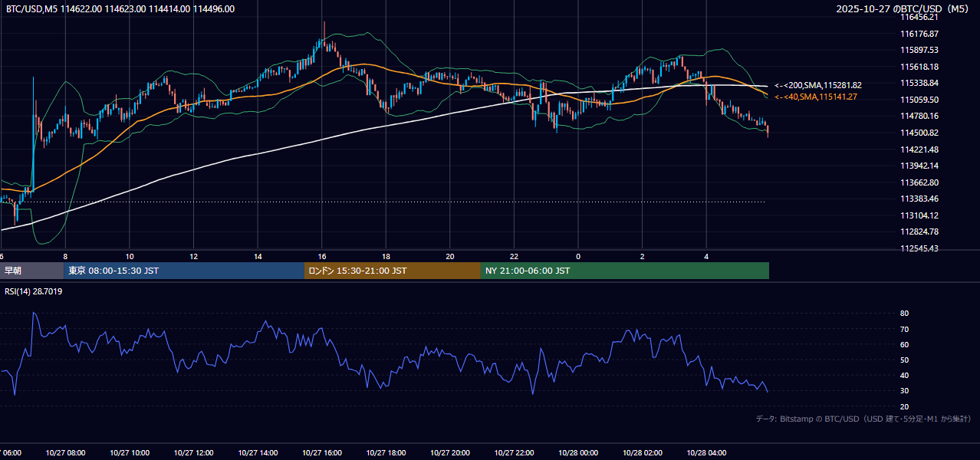Image resolution: width=980 pixels, height=460 pixels.
Task: Click price axis value 113942.14
Action: [919, 166]
